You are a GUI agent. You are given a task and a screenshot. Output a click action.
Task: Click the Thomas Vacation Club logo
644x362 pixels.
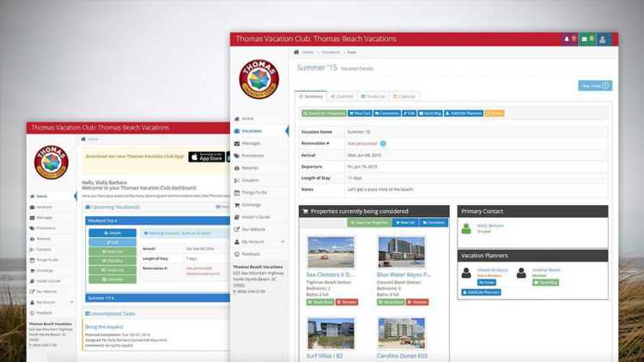[258, 80]
